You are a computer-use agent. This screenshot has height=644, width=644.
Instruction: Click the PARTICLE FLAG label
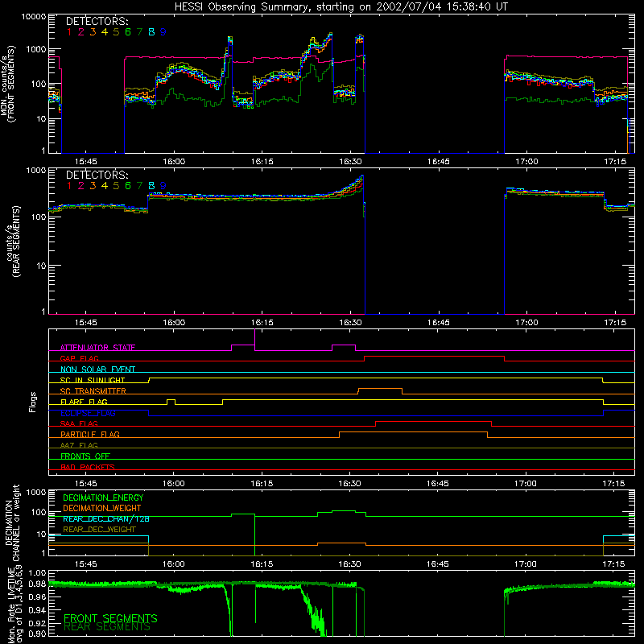pyautogui.click(x=90, y=434)
